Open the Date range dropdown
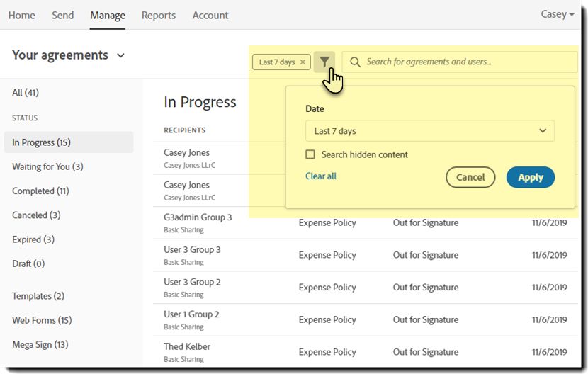Image resolution: width=588 pixels, height=374 pixels. click(x=429, y=131)
